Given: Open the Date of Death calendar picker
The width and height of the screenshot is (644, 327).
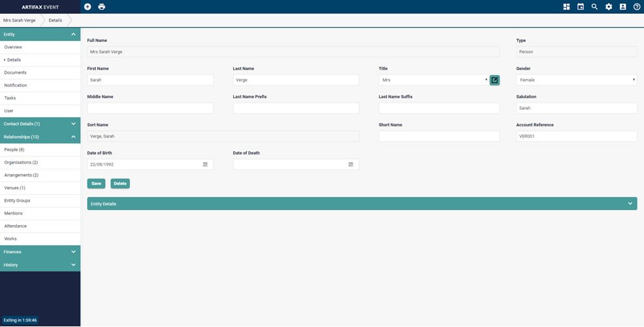Looking at the screenshot, I should [351, 165].
